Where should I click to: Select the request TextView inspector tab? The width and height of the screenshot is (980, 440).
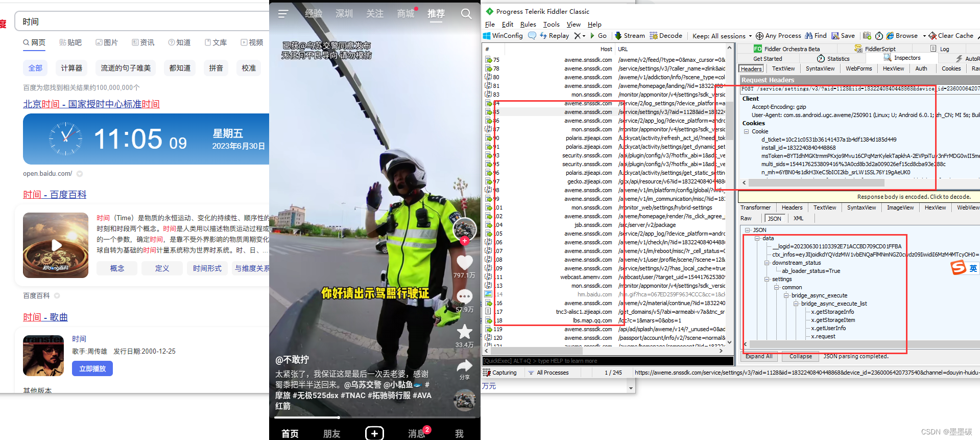click(x=783, y=68)
